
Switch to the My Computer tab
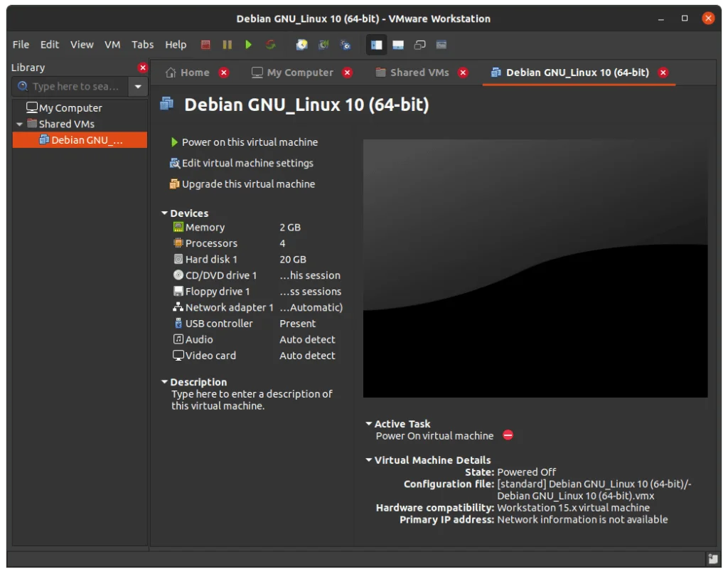coord(292,73)
